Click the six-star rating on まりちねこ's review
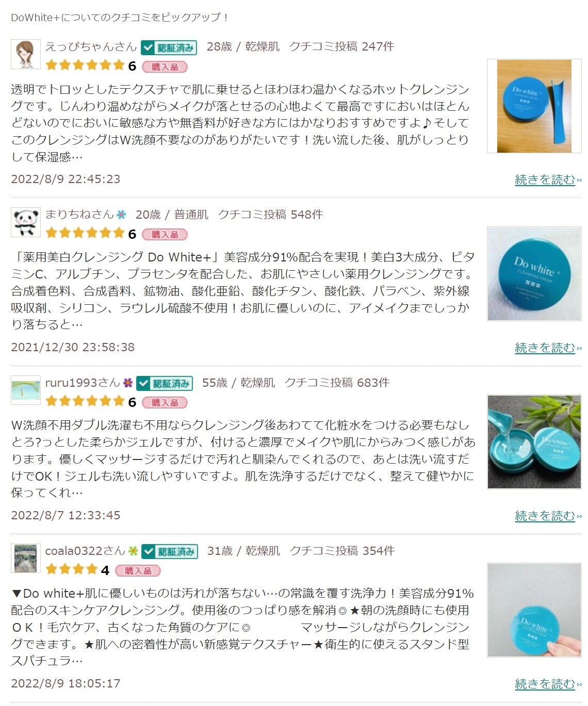Screen dimensions: 588x706 point(91,234)
